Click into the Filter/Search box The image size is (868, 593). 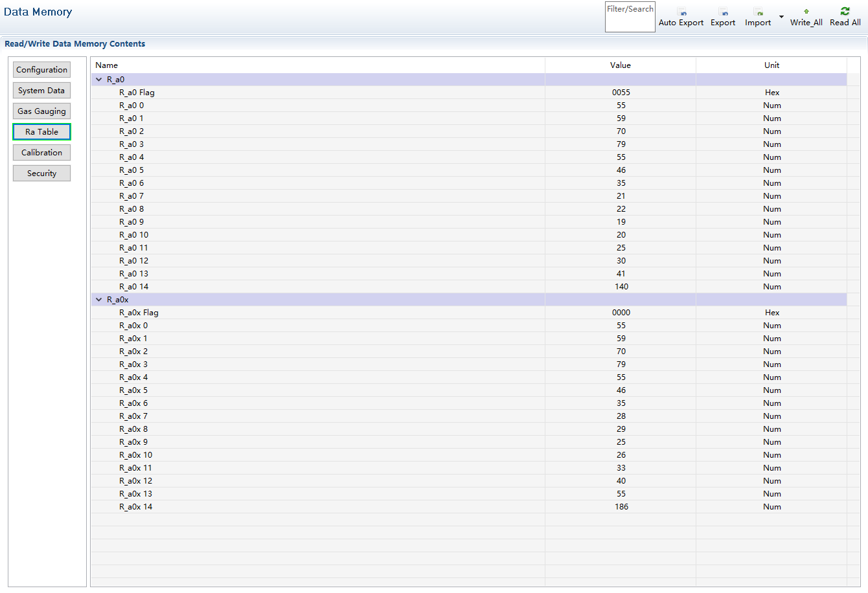[630, 17]
